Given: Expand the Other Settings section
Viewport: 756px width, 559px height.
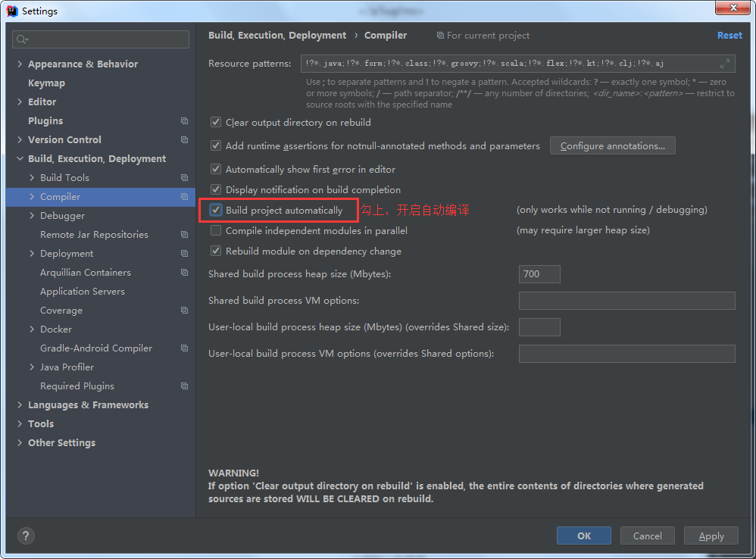Looking at the screenshot, I should click(x=20, y=443).
